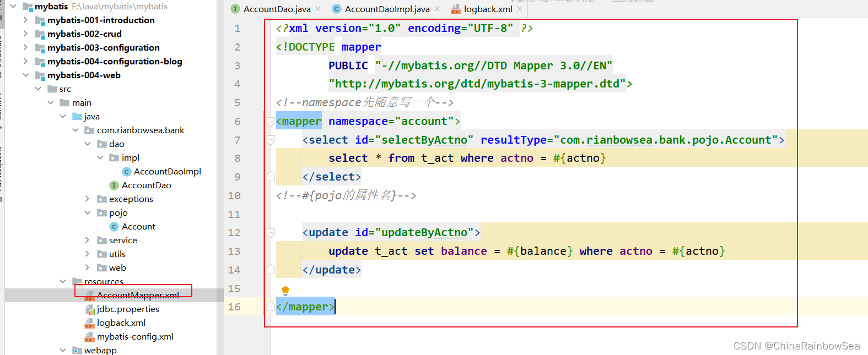Click the mybatis-config.xml file icon
Screen dimensions: 868x355
(89, 337)
